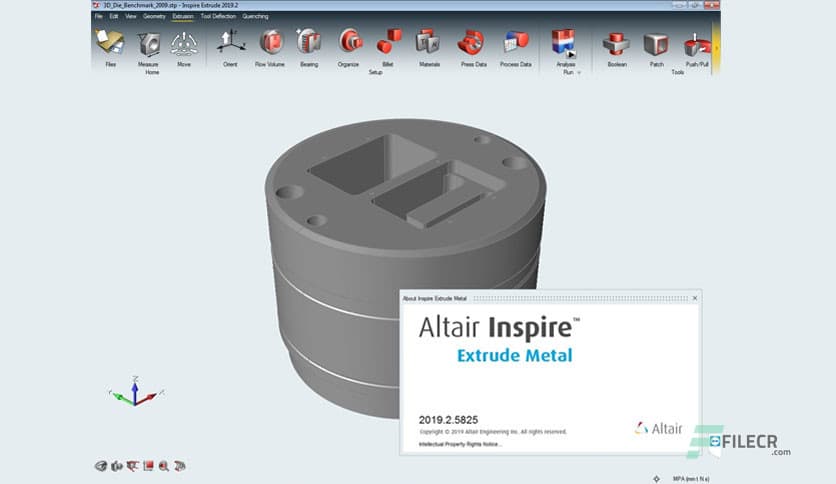Select the Measure tool

pyautogui.click(x=148, y=44)
